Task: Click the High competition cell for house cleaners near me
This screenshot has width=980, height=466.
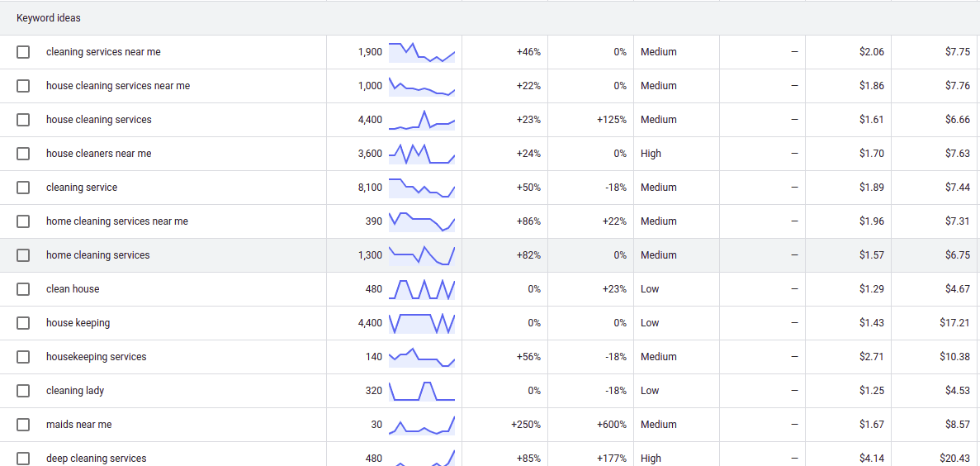Action: (651, 153)
